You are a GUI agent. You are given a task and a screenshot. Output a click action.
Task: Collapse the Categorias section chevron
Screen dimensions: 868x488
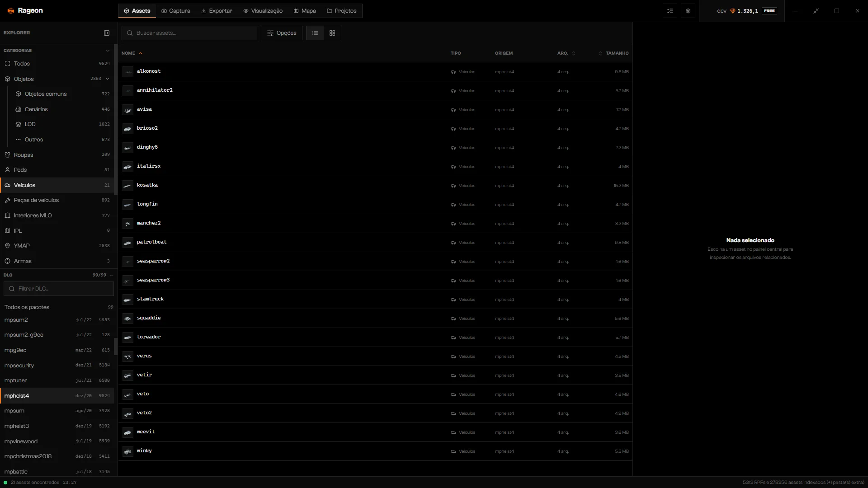[108, 51]
